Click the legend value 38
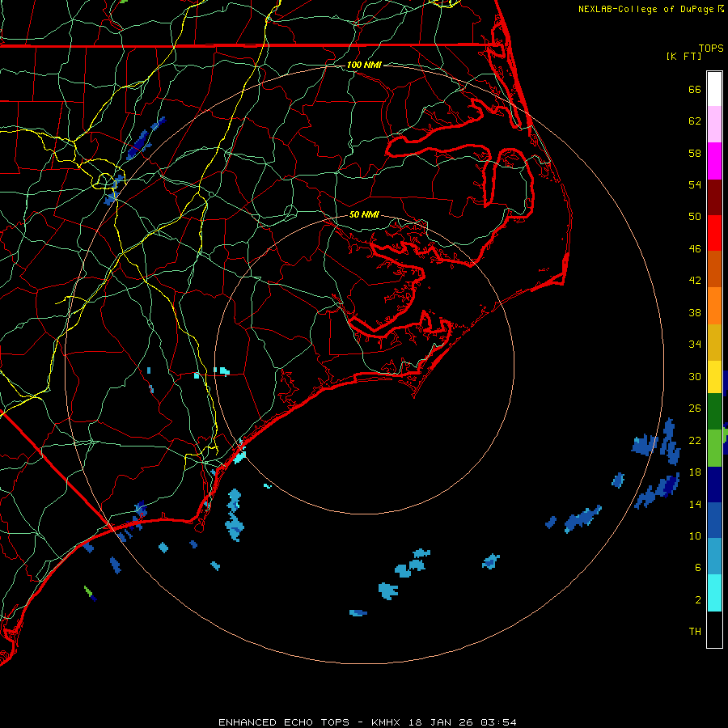 click(x=695, y=313)
